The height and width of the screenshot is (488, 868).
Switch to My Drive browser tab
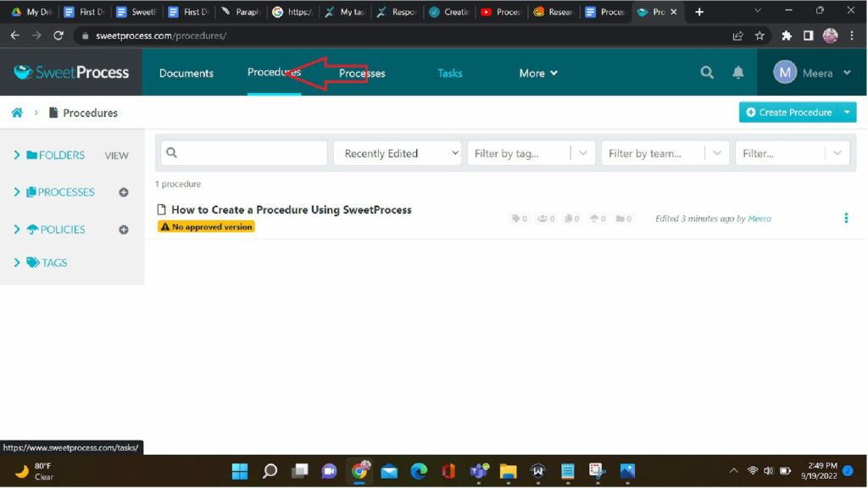coord(31,12)
